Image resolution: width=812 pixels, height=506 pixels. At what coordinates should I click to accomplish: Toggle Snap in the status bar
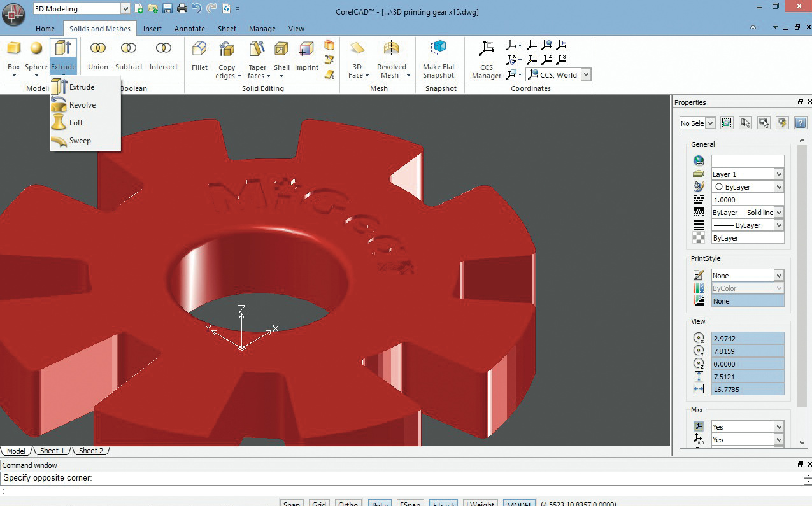[292, 503]
